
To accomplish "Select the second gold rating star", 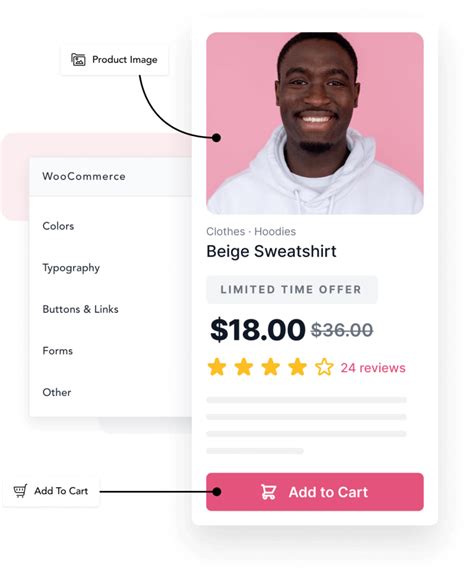I will coord(244,367).
